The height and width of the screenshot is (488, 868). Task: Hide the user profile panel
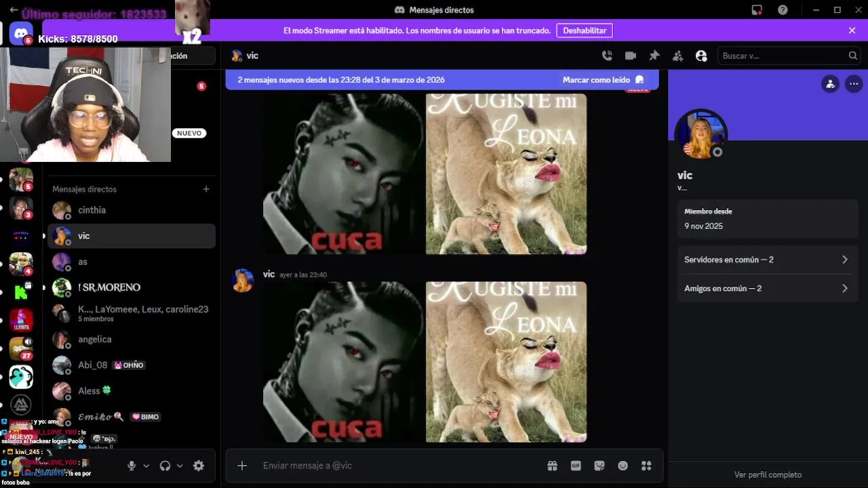coord(701,56)
